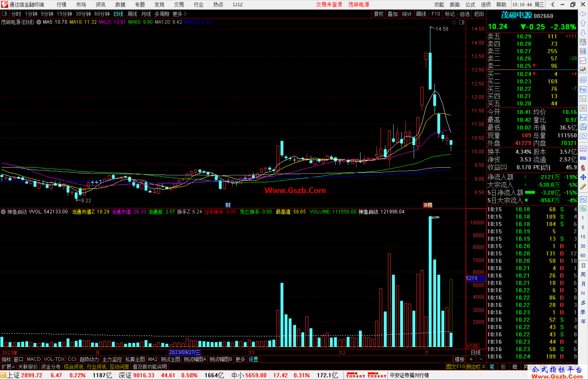The height and width of the screenshot is (380, 588).
Task: Open the 行情 menu
Action: [62, 4]
